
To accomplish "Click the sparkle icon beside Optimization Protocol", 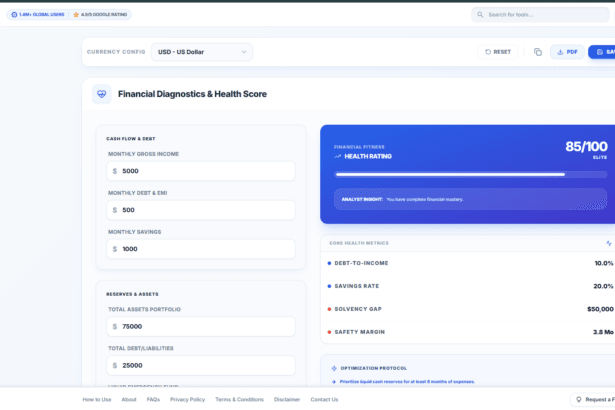I will coord(334,368).
